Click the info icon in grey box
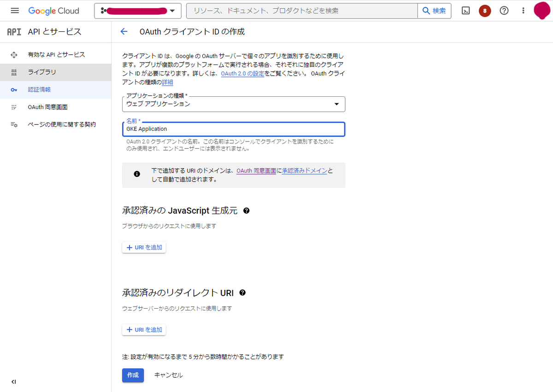The image size is (553, 392). [137, 174]
